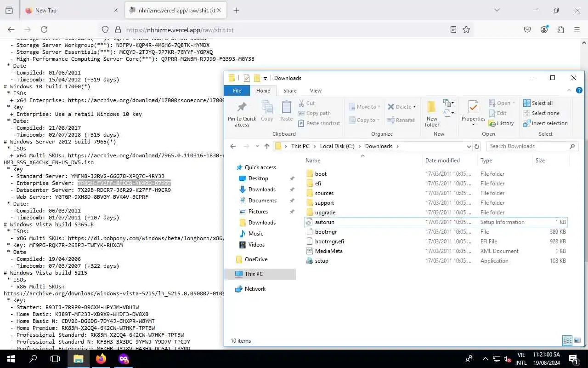This screenshot has width=588, height=368.
Task: Click the search magnifier in Explorer
Action: pyautogui.click(x=572, y=146)
